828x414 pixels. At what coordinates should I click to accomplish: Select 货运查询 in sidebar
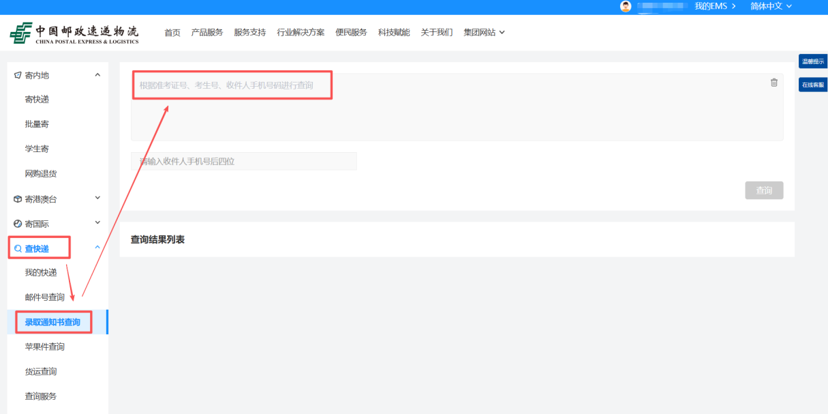click(41, 372)
